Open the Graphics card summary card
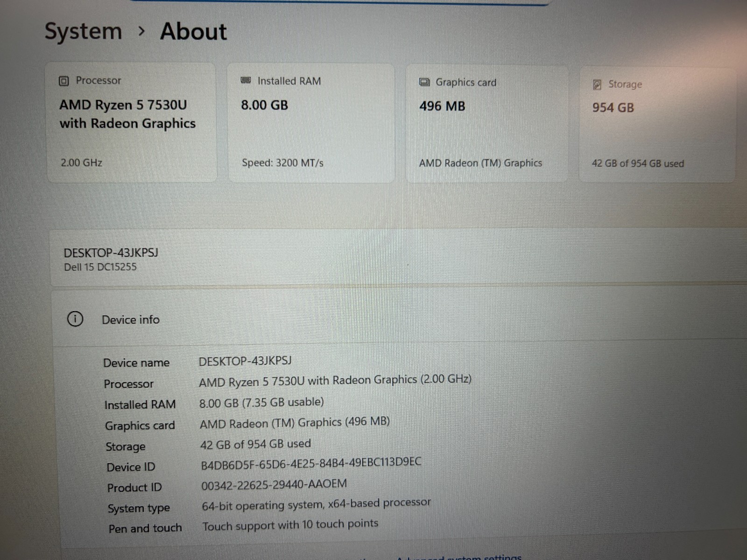747x560 pixels. (x=487, y=124)
